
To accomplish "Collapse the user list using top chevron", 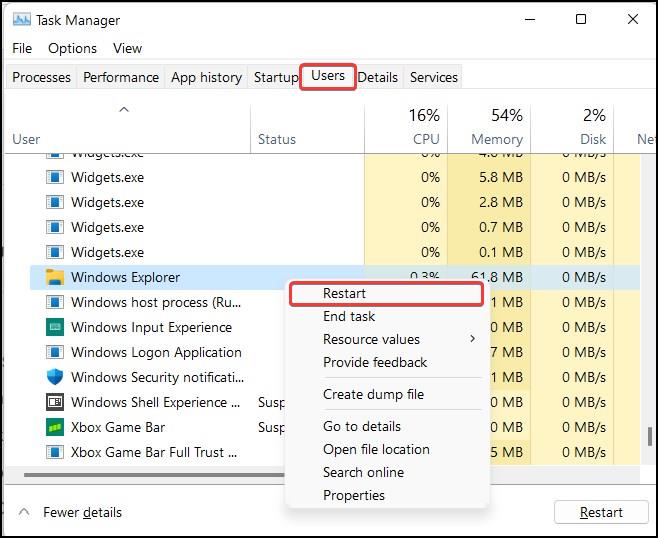I will tap(124, 109).
